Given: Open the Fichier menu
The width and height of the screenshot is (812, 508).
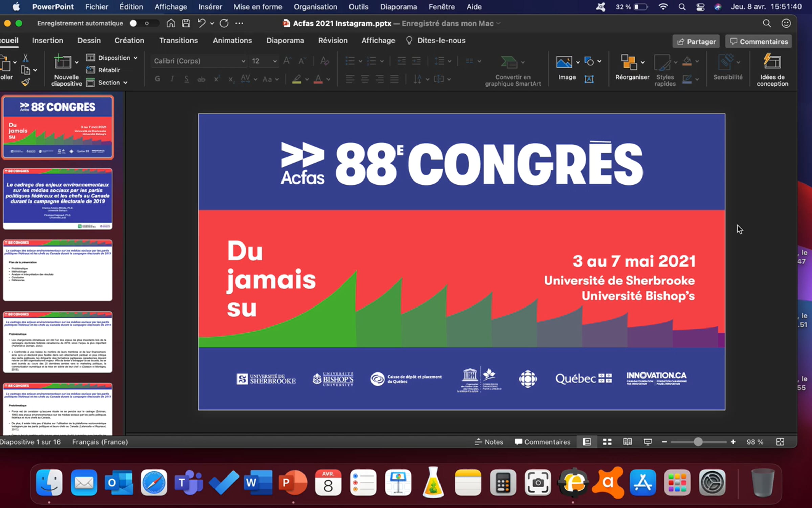Looking at the screenshot, I should click(96, 7).
